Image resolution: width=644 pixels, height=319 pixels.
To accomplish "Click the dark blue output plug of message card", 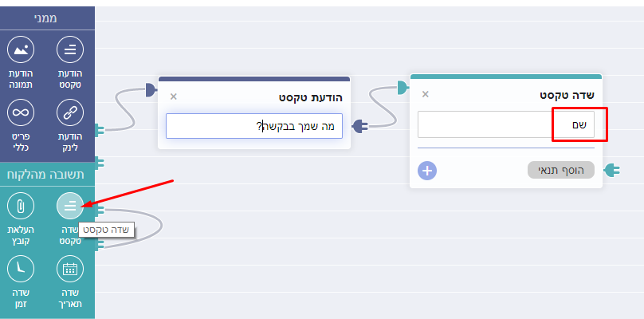I will tap(360, 126).
